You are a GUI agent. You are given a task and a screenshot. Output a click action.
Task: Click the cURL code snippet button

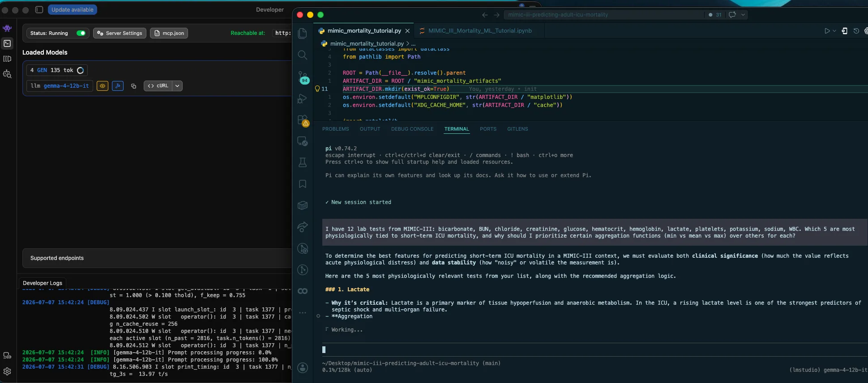(x=158, y=86)
